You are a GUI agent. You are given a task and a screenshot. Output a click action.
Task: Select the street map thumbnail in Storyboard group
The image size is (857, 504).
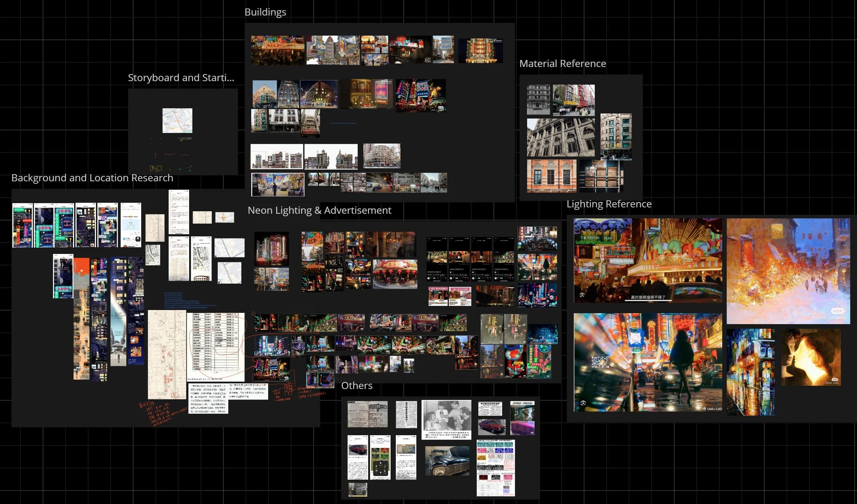point(177,121)
